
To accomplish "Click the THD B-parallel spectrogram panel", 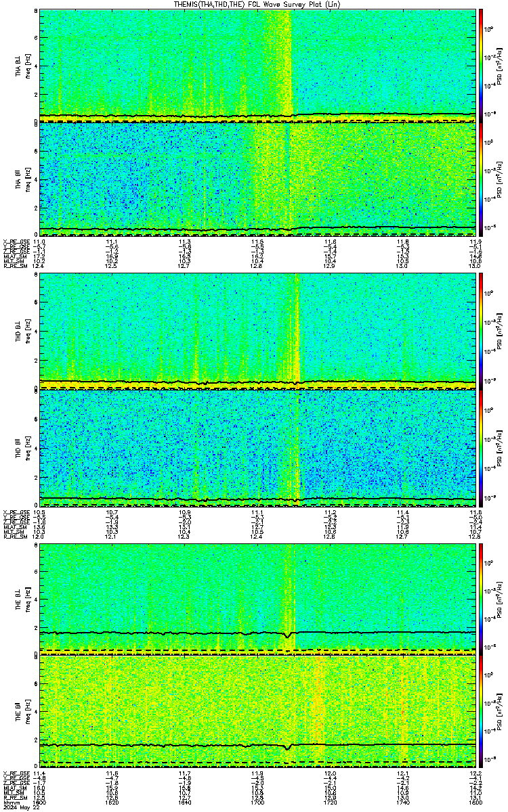I will coord(258,447).
